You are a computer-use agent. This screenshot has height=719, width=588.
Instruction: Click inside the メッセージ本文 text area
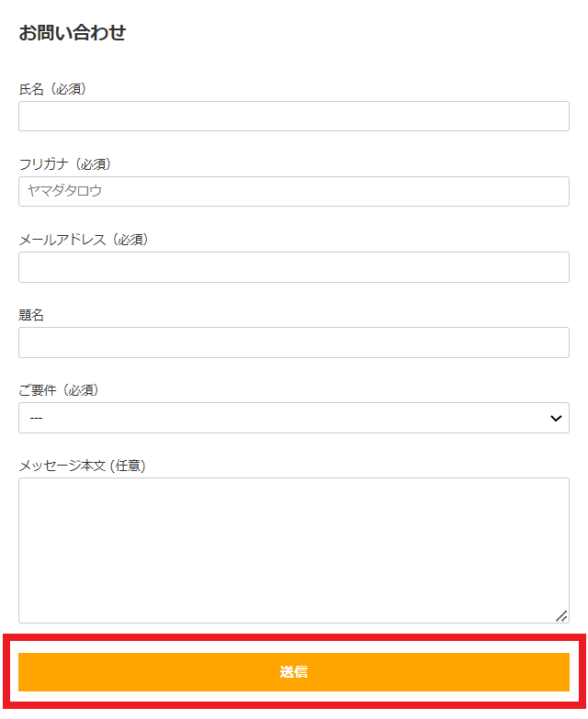294,549
